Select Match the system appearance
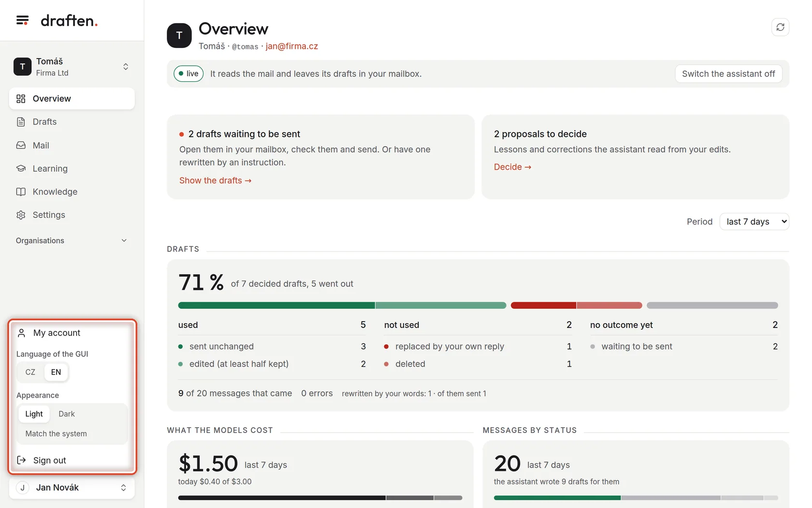 click(x=56, y=434)
